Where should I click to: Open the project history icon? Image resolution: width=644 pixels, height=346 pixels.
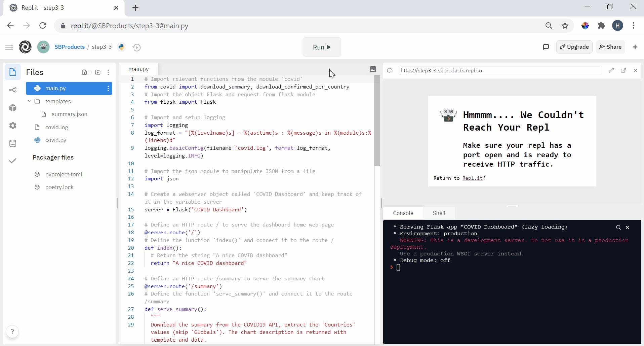click(x=136, y=47)
